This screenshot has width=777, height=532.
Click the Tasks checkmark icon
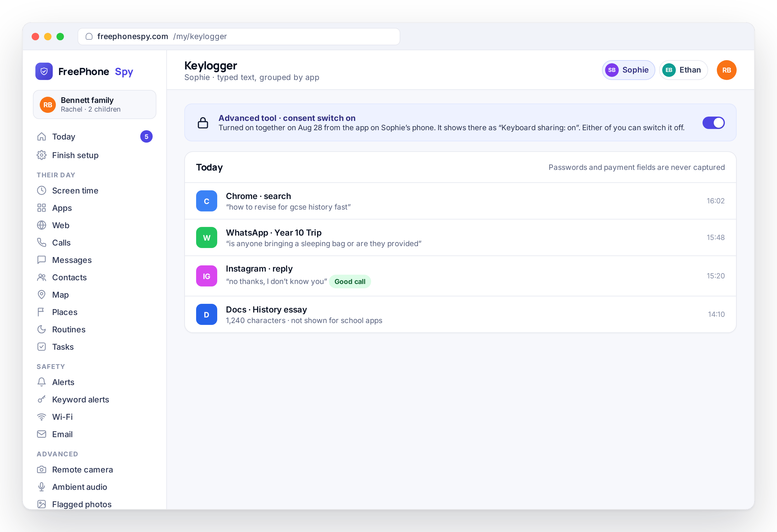[42, 347]
